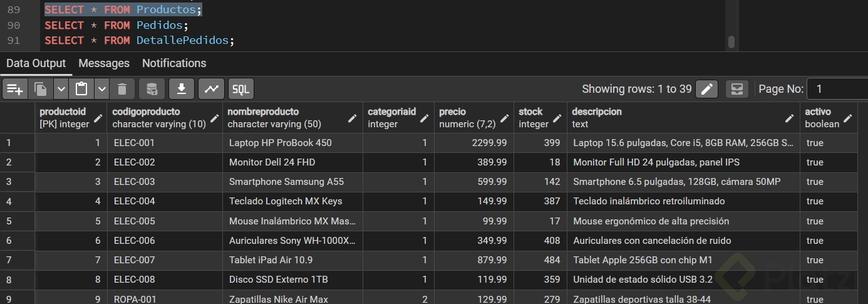Click the pagination toggle icon beside Page No

737,89
